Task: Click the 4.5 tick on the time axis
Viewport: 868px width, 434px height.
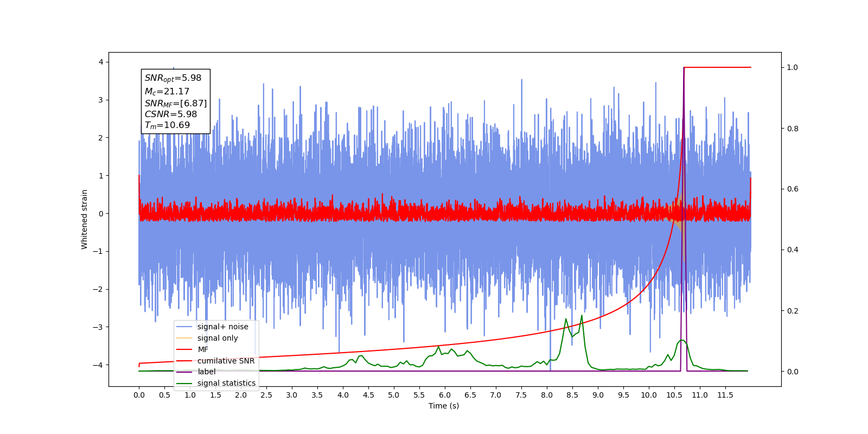Action: point(368,395)
